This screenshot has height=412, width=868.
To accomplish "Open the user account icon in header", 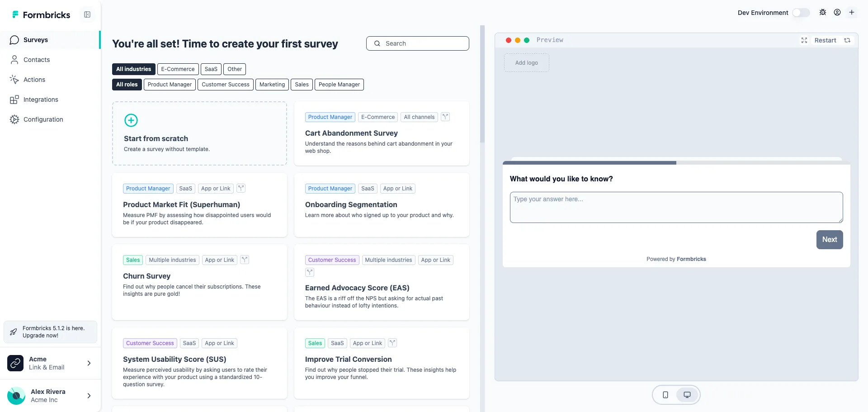I will coord(837,12).
